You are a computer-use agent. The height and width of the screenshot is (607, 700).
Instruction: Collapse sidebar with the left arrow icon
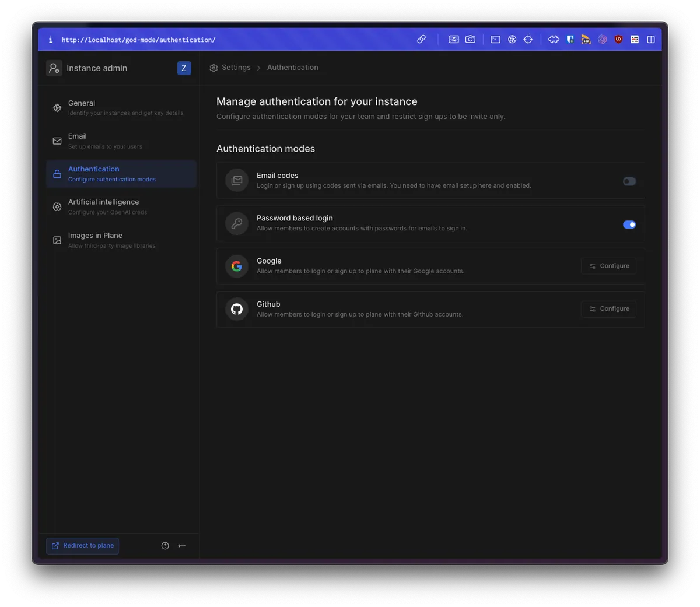tap(182, 546)
